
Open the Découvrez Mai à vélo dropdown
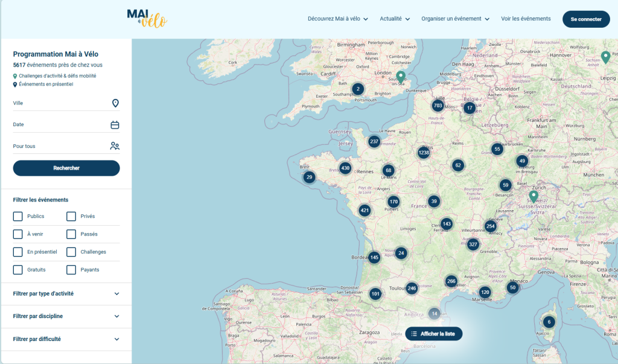(x=338, y=19)
